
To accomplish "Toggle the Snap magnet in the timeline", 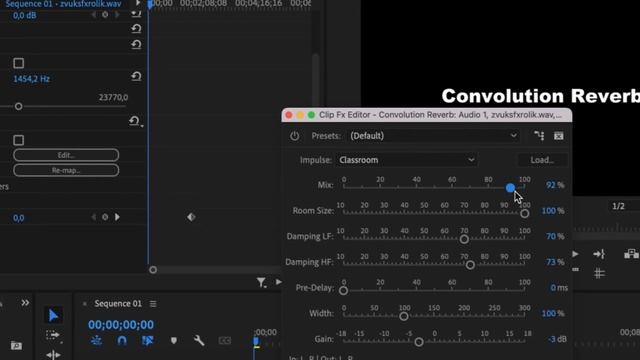I will pyautogui.click(x=122, y=340).
